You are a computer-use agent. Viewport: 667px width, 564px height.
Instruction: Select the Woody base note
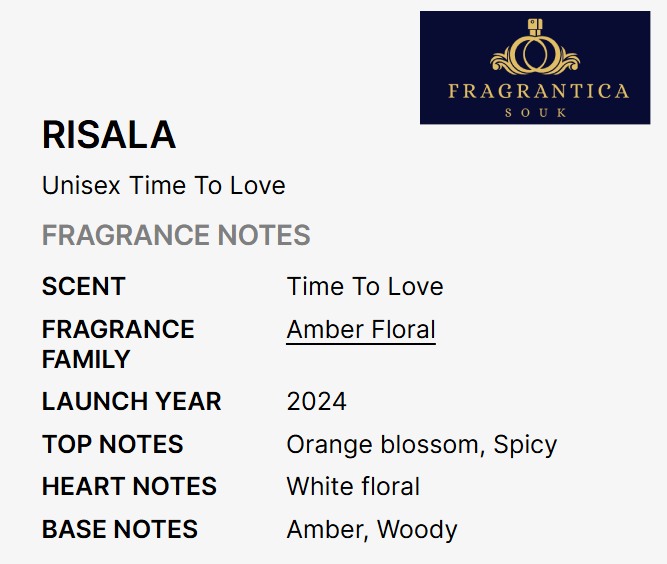(417, 530)
